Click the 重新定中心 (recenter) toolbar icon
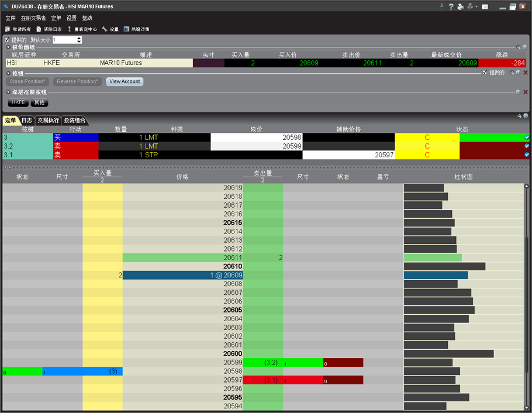The height and width of the screenshot is (413, 532). [x=70, y=29]
